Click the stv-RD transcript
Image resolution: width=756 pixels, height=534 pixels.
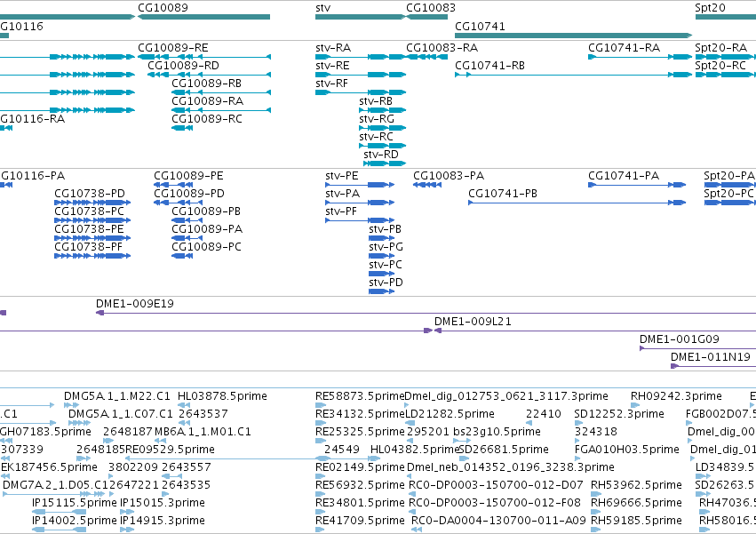385,163
